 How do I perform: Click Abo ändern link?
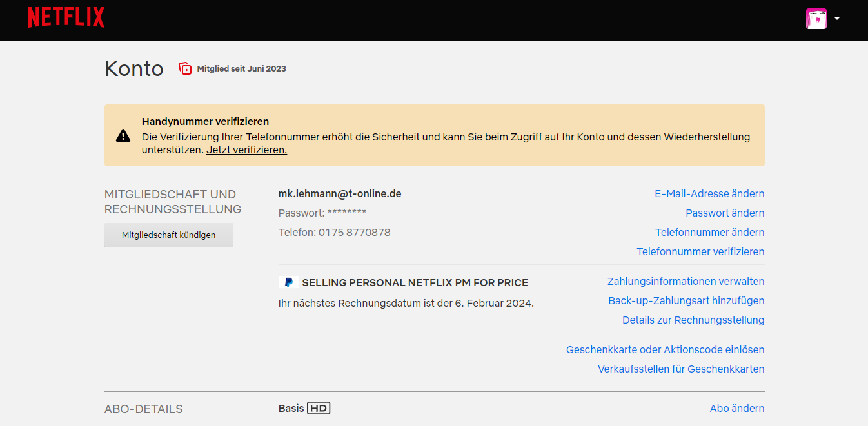tap(737, 408)
